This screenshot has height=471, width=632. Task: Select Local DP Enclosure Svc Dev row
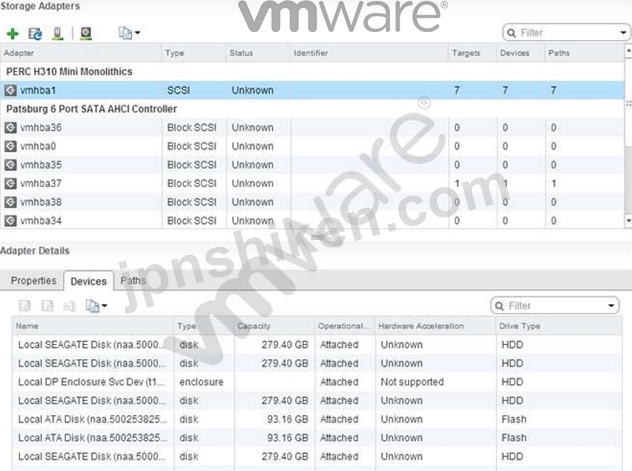point(317,382)
